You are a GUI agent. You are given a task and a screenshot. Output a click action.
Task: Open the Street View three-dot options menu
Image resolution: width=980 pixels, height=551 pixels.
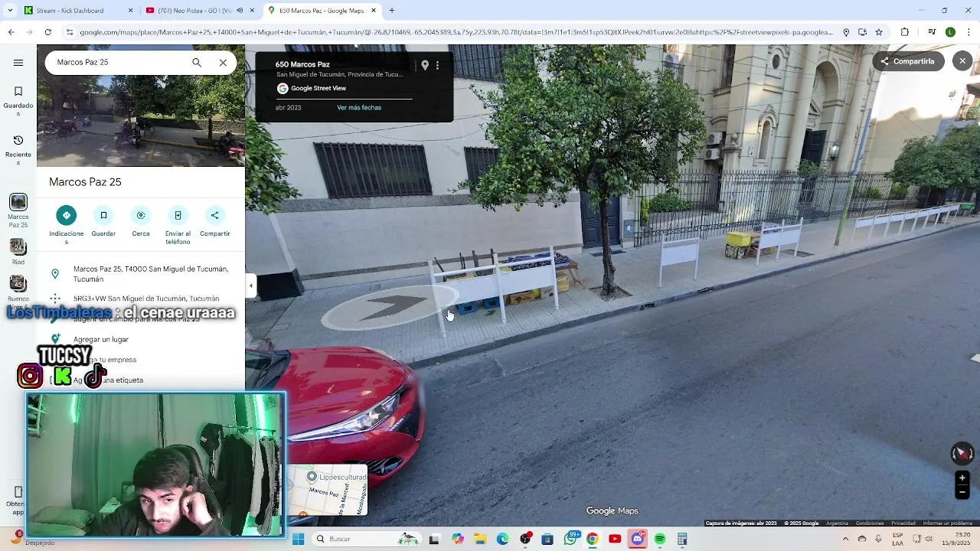[x=437, y=66]
